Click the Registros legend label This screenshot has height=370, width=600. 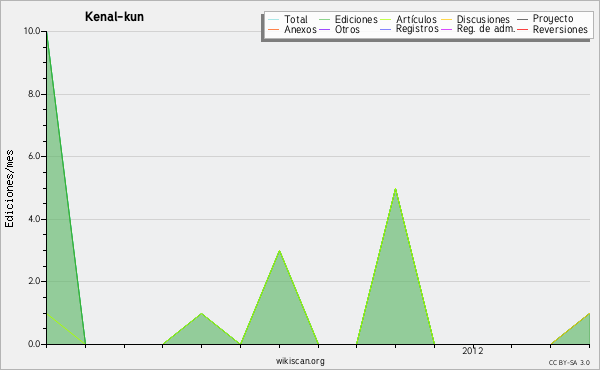[417, 29]
